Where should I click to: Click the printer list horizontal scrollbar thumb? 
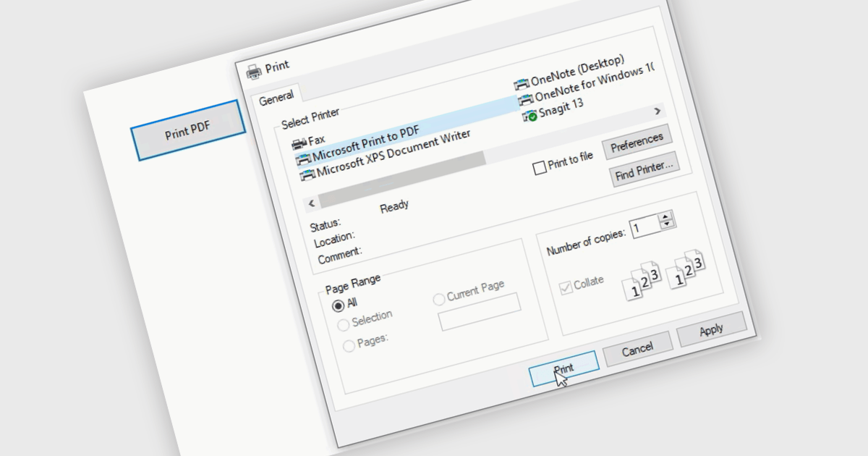click(402, 179)
